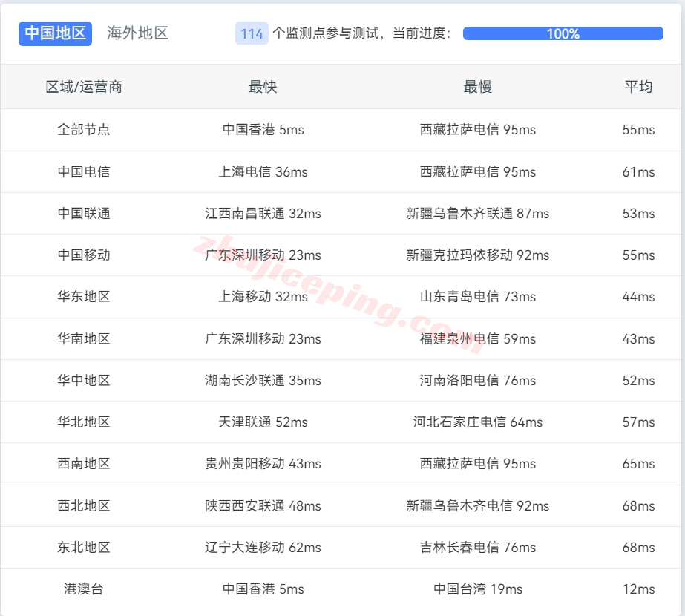Click 贵州贵阳移动 43ms cell

click(263, 464)
